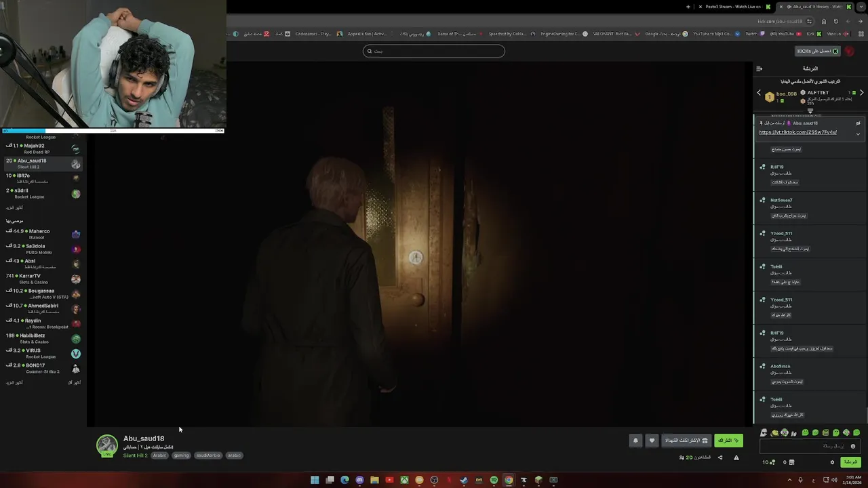Focus the Kick search box
Image resolution: width=868 pixels, height=488 pixels.
(x=434, y=51)
